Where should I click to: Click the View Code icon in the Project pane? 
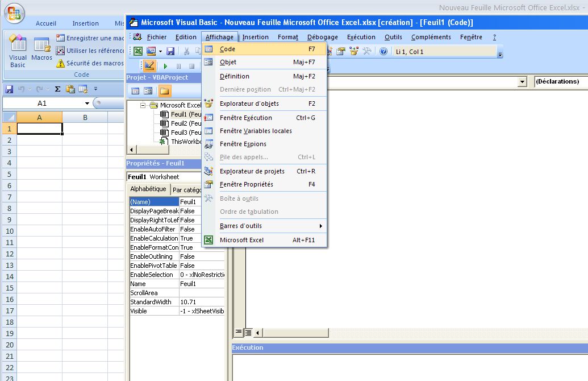(x=135, y=91)
